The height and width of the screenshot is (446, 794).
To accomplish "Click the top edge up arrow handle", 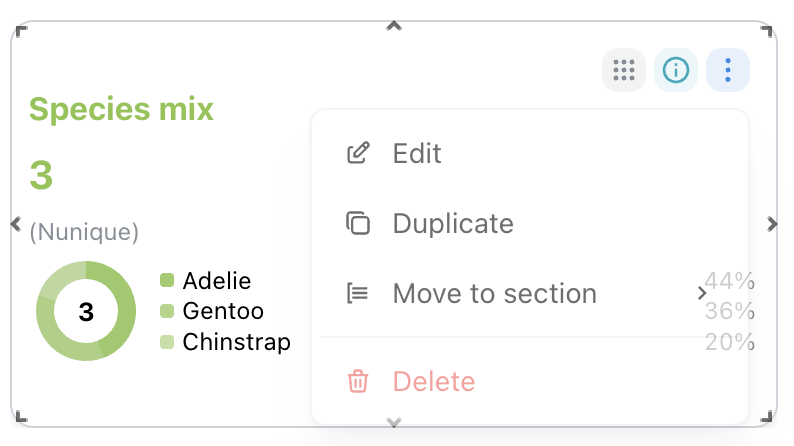I will 394,26.
